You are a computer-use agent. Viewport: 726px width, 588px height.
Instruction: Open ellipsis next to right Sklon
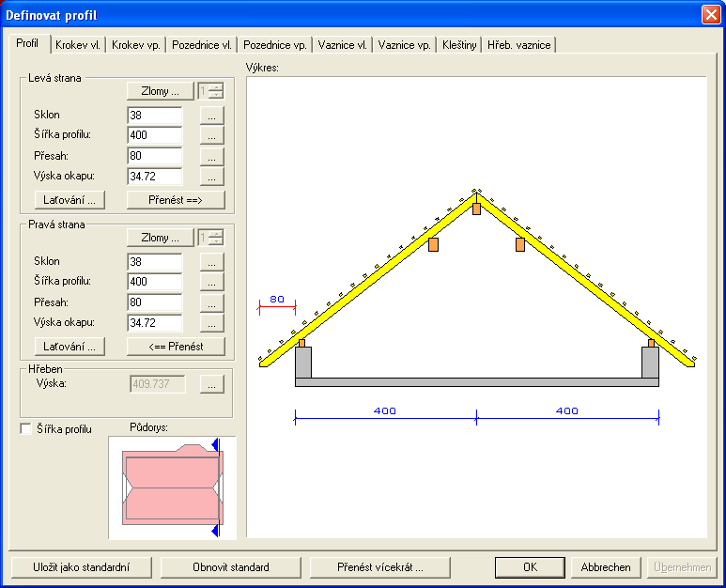coord(212,261)
